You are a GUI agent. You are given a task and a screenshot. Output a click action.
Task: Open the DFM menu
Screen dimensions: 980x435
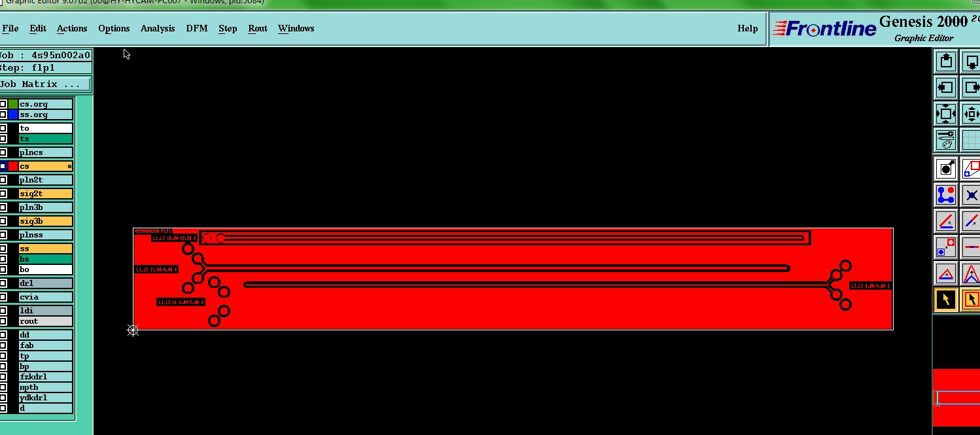[x=197, y=28]
